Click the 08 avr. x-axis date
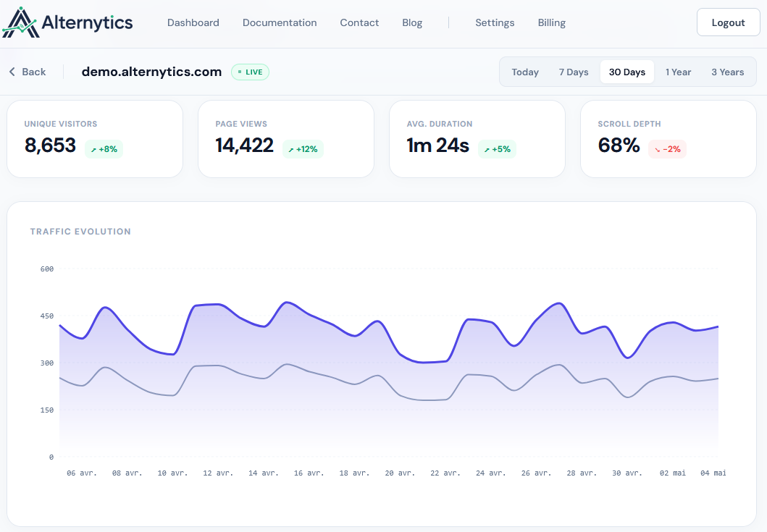 127,473
